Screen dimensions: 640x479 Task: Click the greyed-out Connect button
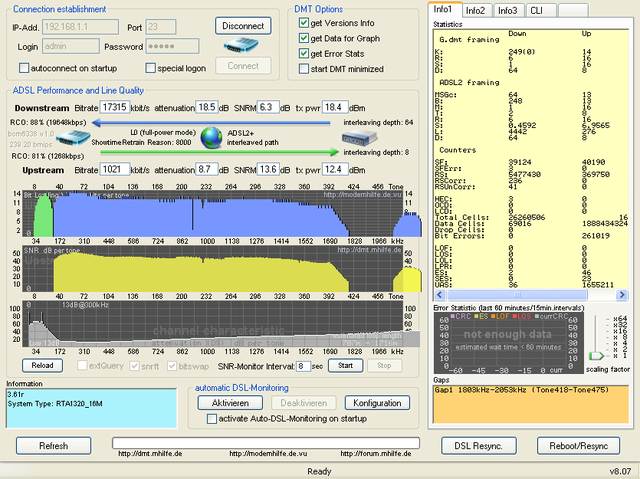(243, 66)
